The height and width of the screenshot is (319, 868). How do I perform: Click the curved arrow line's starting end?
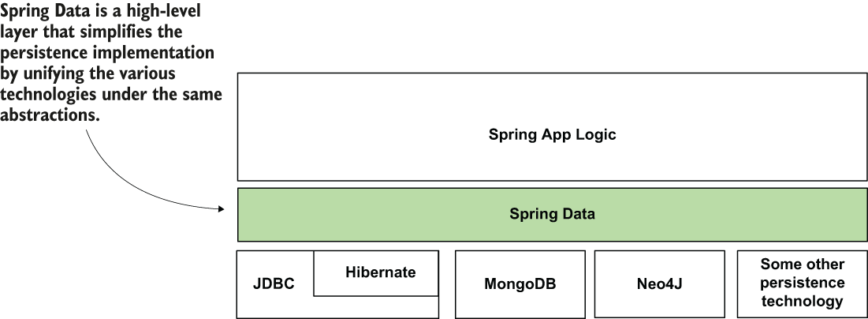85,127
